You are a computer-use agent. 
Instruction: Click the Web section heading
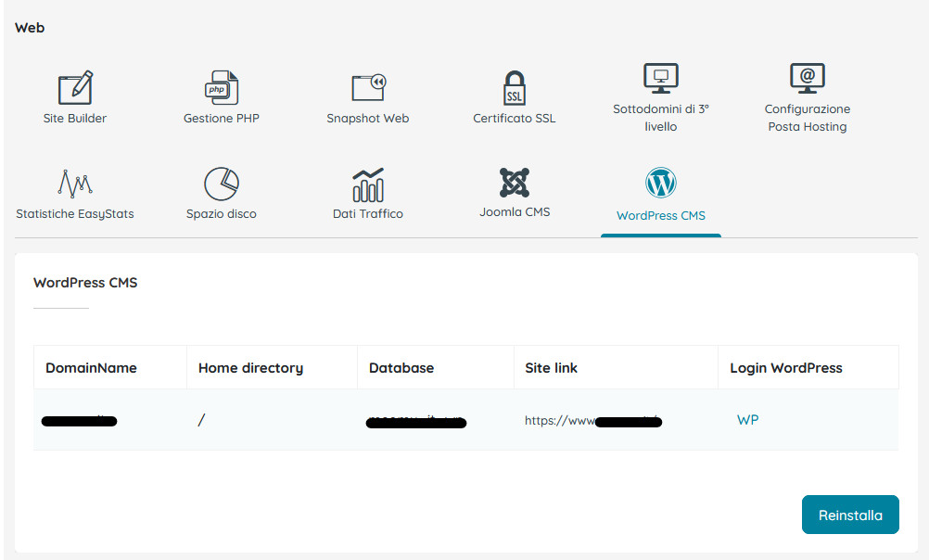[x=29, y=27]
